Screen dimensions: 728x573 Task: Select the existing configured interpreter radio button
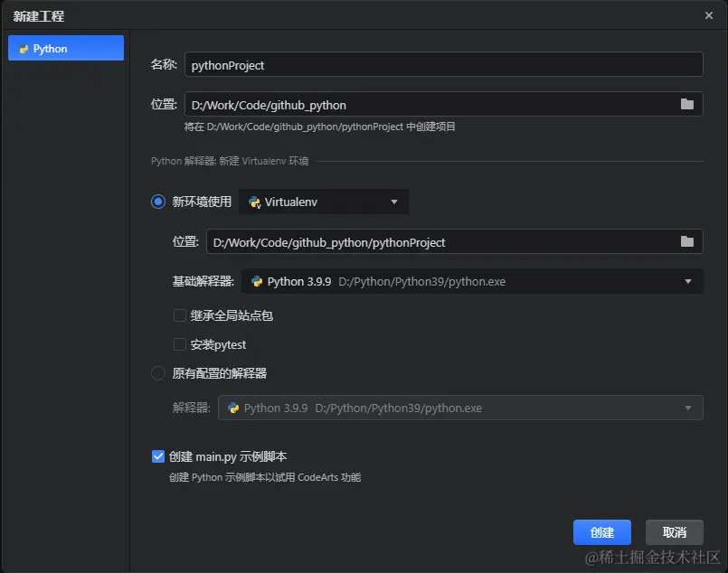coord(158,373)
